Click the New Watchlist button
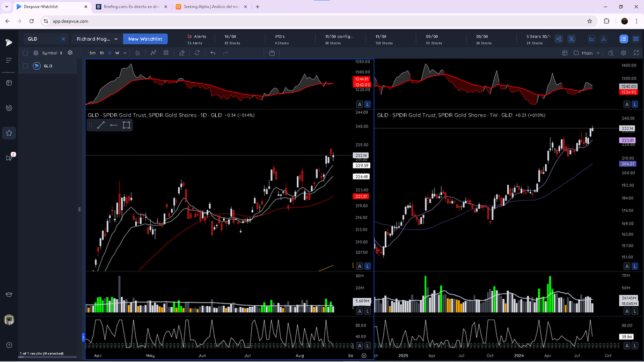 pyautogui.click(x=145, y=39)
